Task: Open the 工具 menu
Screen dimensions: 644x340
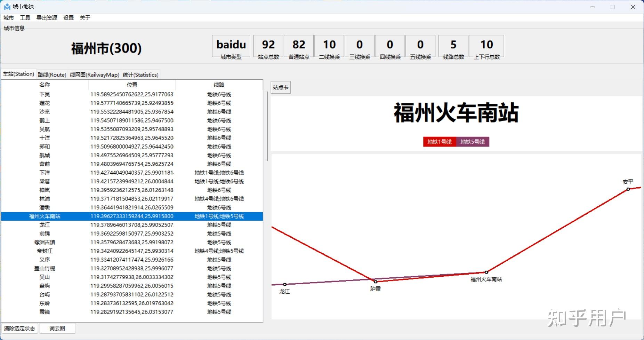Action: (25, 17)
